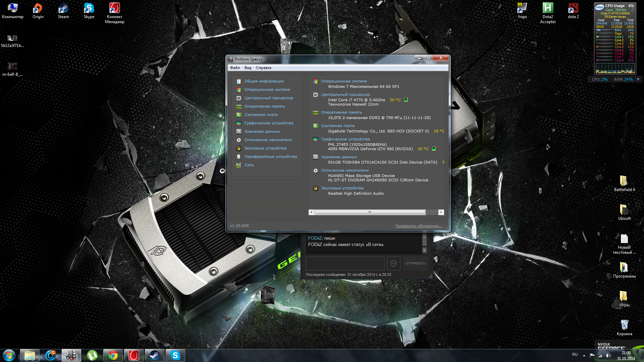Viewport: 644px width, 362px height.
Task: Open the Центральный процессор sidebar section
Action: click(x=268, y=98)
